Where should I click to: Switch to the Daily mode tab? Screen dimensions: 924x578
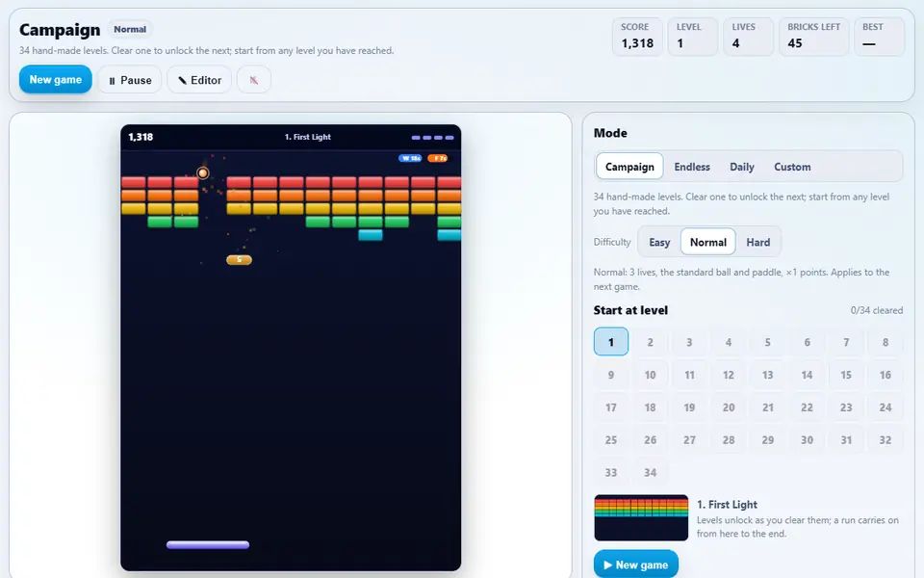(x=742, y=167)
